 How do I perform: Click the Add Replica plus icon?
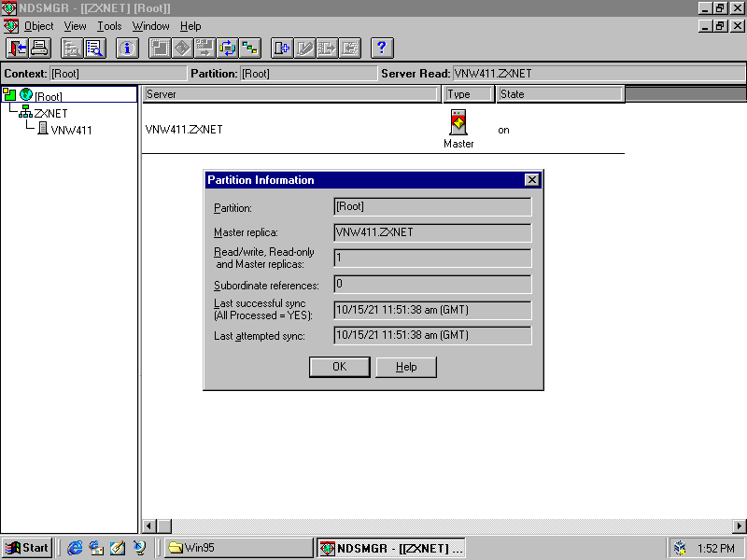point(282,49)
